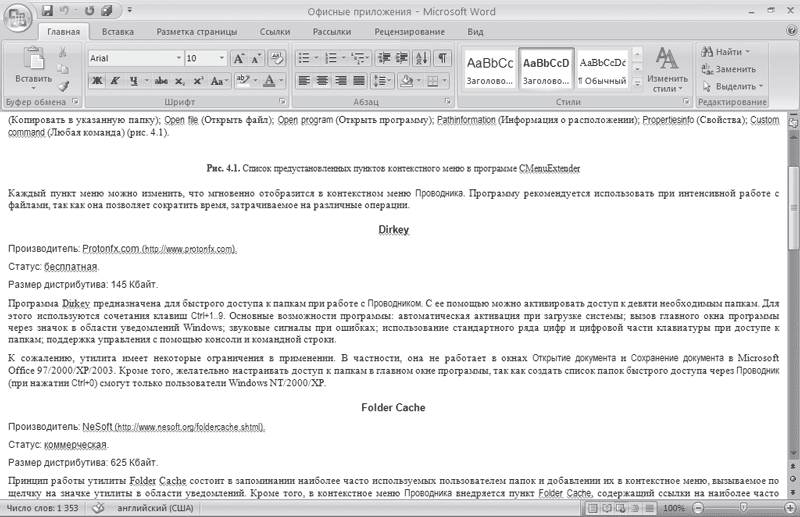
Task: Open Word help question mark
Action: [791, 31]
